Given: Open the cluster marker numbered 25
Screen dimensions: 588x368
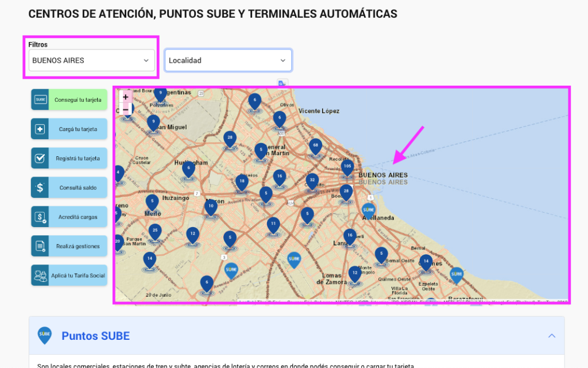Looking at the screenshot, I should (x=155, y=233).
